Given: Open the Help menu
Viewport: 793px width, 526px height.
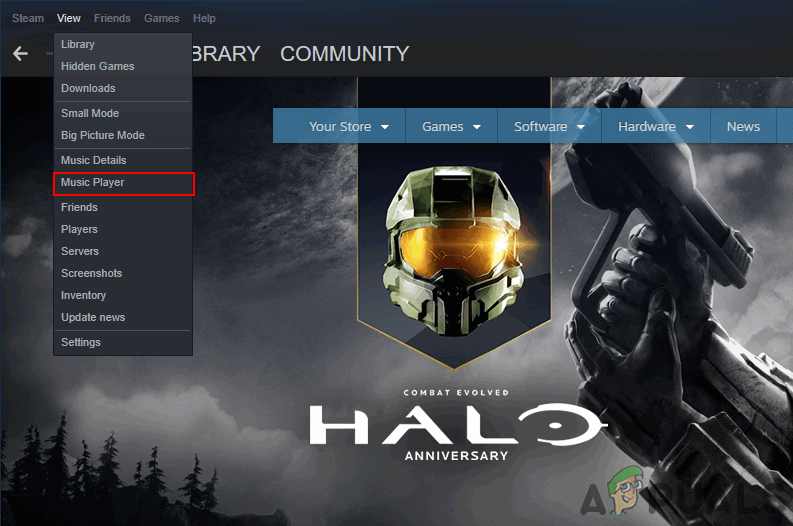Looking at the screenshot, I should click(x=204, y=18).
